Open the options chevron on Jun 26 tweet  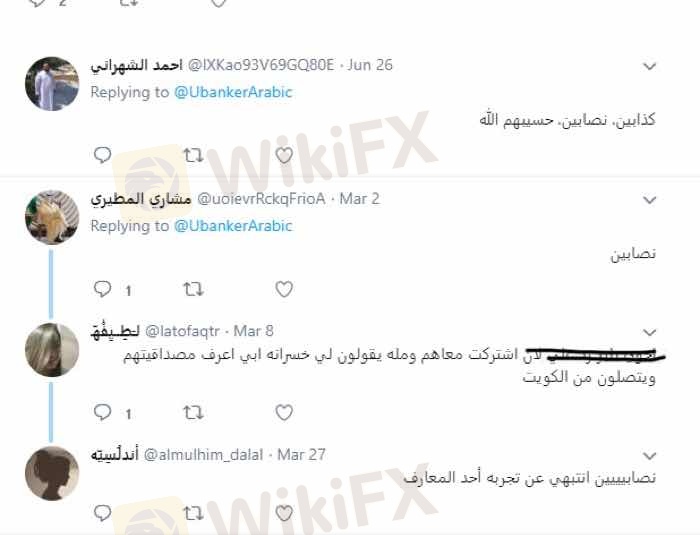[x=649, y=67]
